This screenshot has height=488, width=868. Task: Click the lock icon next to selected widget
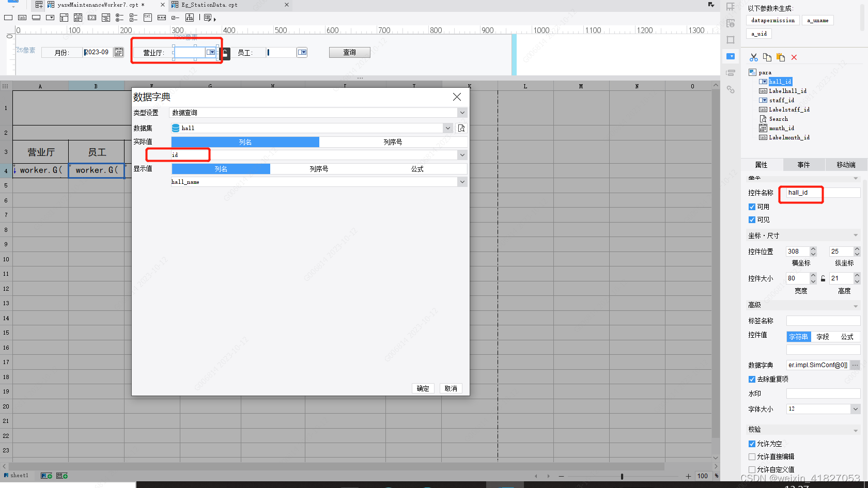click(x=225, y=53)
